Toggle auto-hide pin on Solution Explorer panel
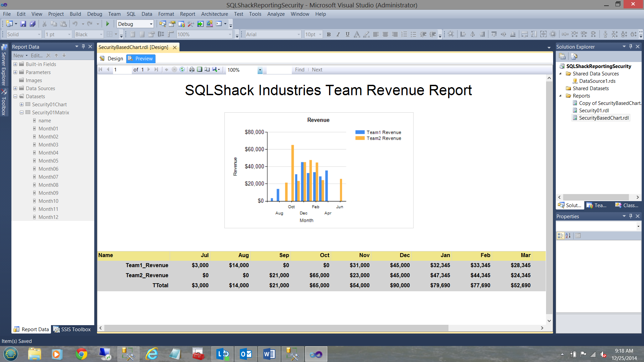 pyautogui.click(x=631, y=47)
